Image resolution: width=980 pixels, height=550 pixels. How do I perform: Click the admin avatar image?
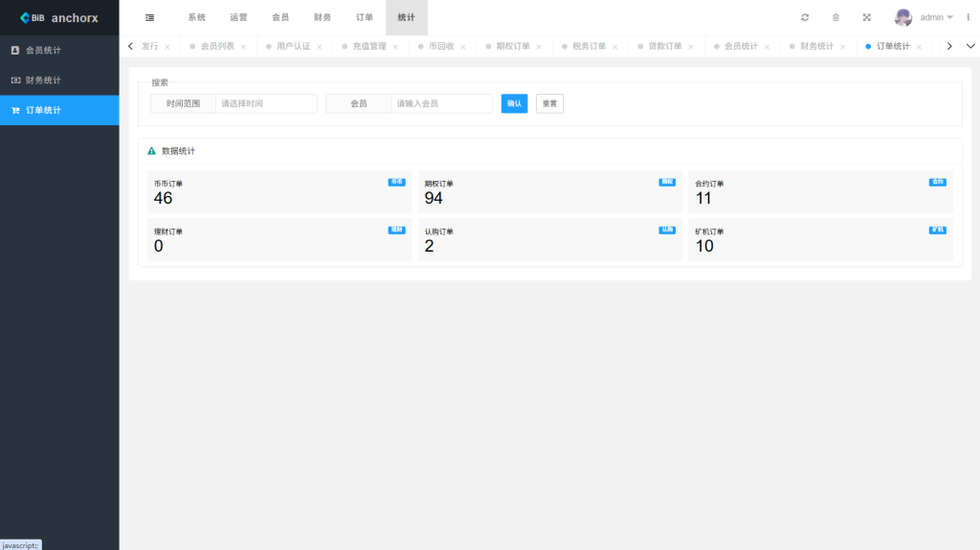902,17
